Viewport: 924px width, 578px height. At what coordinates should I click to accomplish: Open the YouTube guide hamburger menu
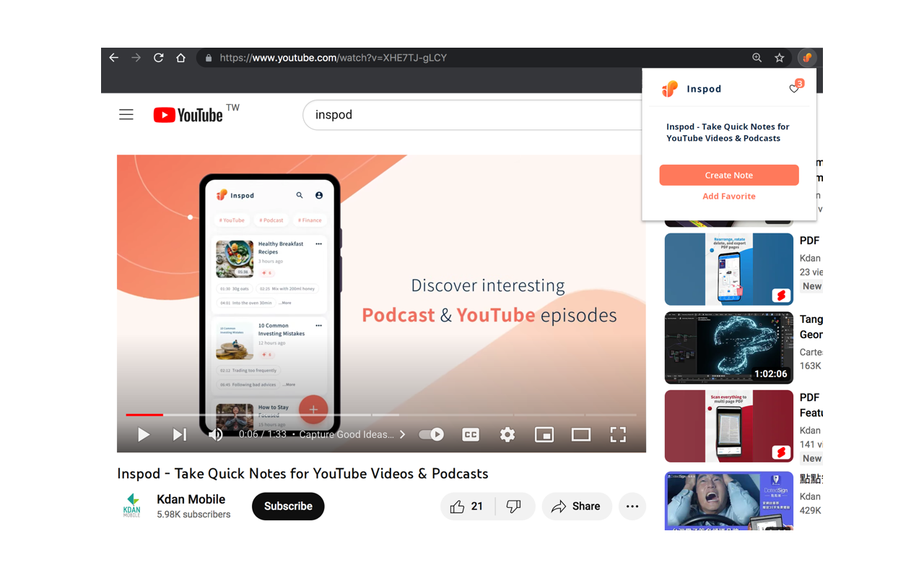[126, 114]
